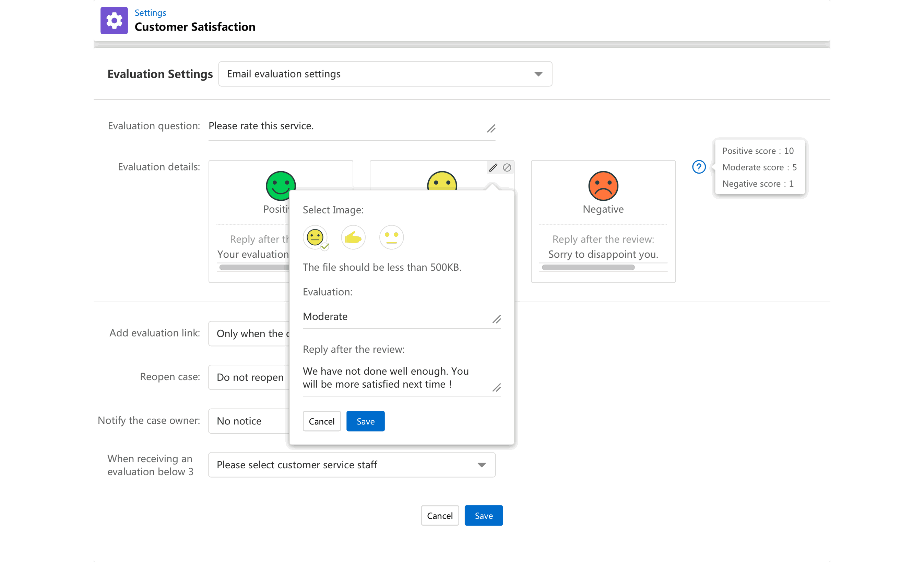
Task: Open the Email evaluation settings dropdown
Action: (385, 74)
